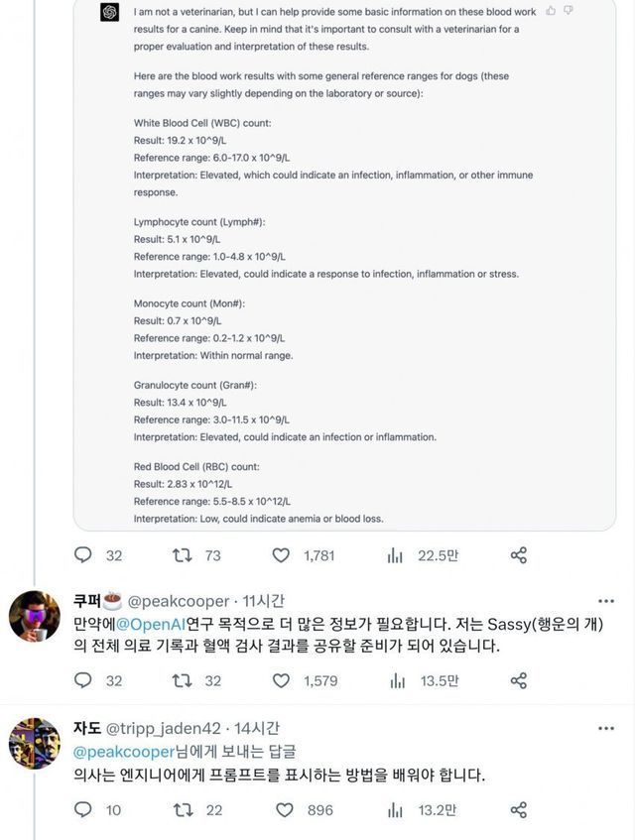Reply to 자도's tweet with 10 replies
The height and width of the screenshot is (840, 635).
[x=85, y=810]
